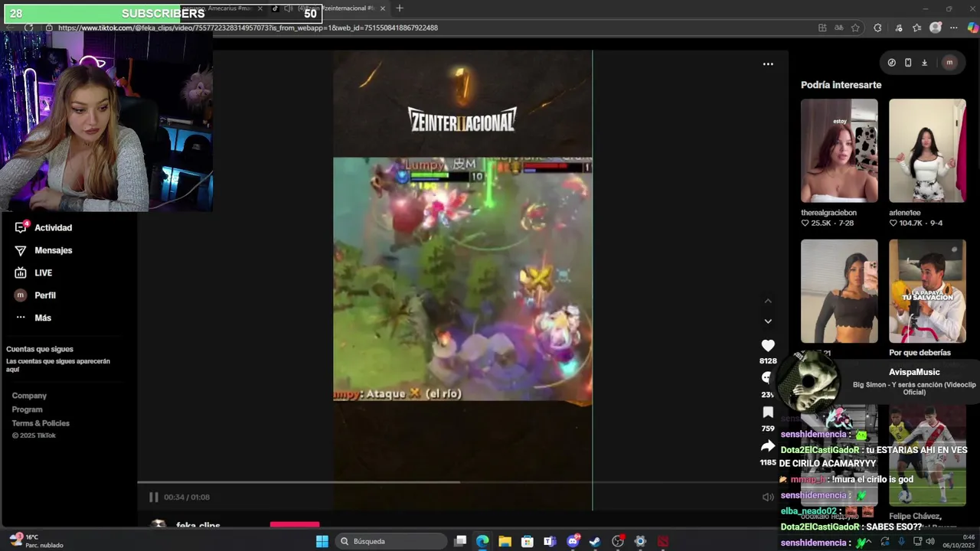Click the taskbar Búsqueda search box

tap(392, 541)
